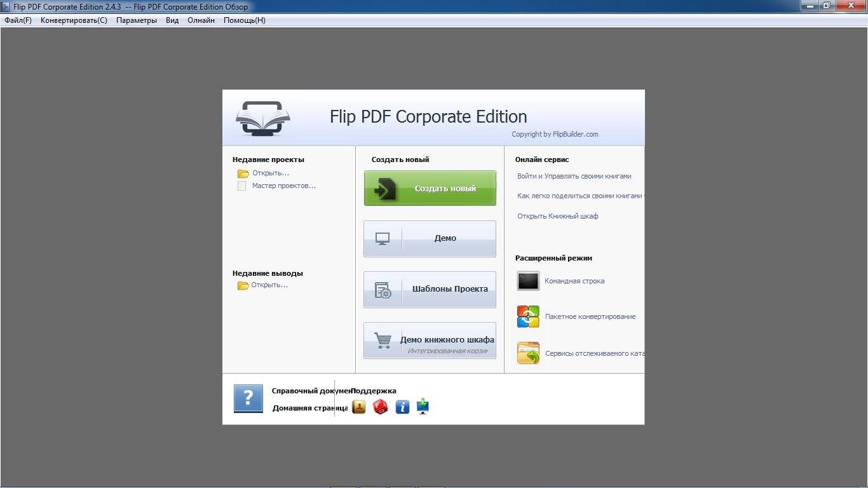Click the blue question mark help icon
868x488 pixels.
point(248,398)
